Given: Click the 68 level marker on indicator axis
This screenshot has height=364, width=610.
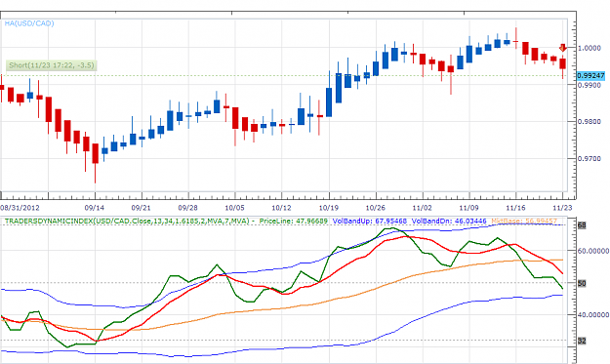Looking at the screenshot, I should (x=582, y=225).
